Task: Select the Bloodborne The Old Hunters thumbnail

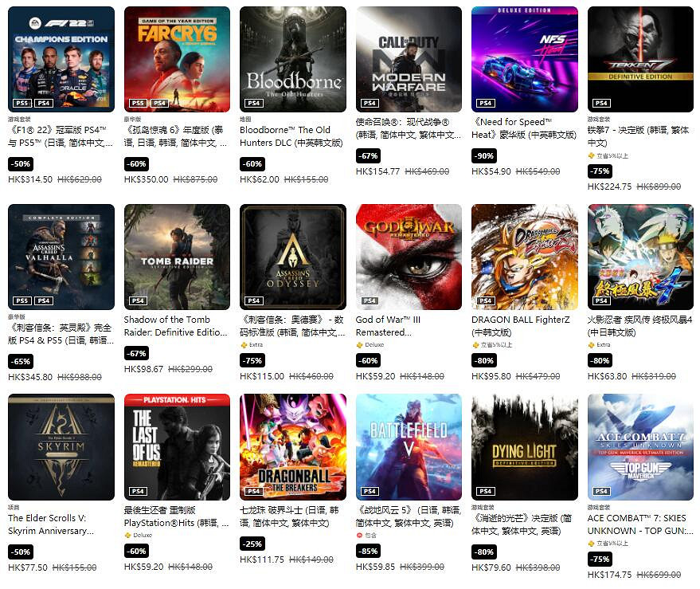Action: click(x=293, y=59)
